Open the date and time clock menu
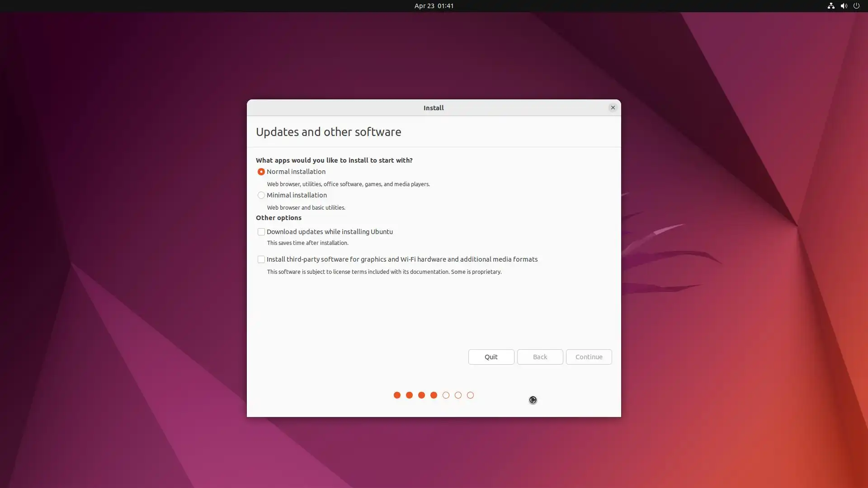The height and width of the screenshot is (488, 868). [434, 6]
